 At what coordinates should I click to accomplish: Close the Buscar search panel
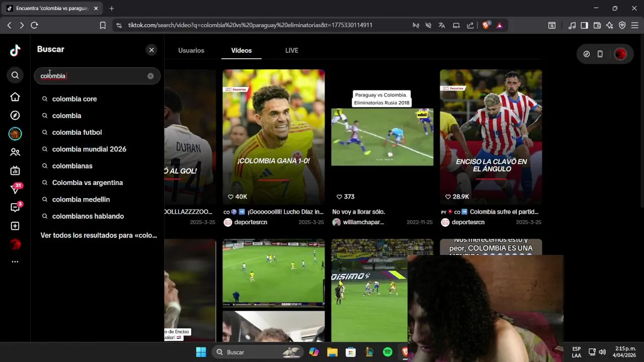[151, 50]
